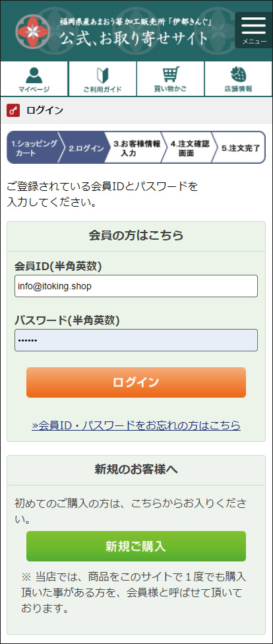The image size is (273, 644).
Task: Click the orange ログイン button
Action: pos(136,382)
